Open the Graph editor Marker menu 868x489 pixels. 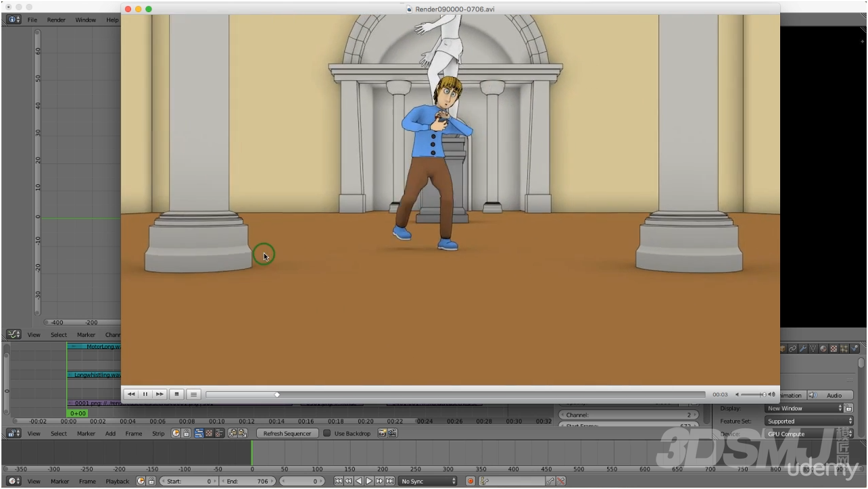(86, 334)
